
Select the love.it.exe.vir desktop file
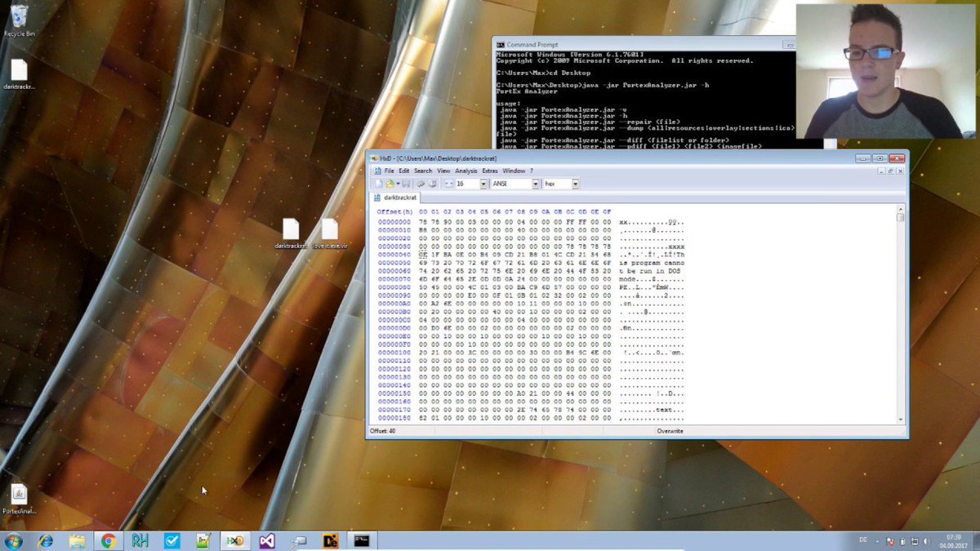click(330, 233)
